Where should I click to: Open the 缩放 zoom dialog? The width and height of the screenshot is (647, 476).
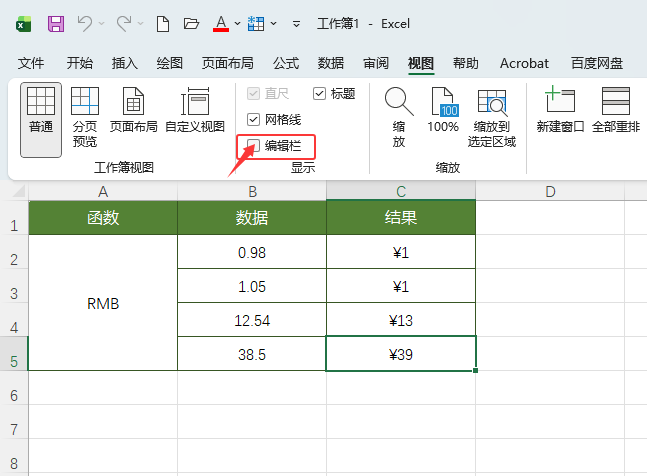[399, 117]
